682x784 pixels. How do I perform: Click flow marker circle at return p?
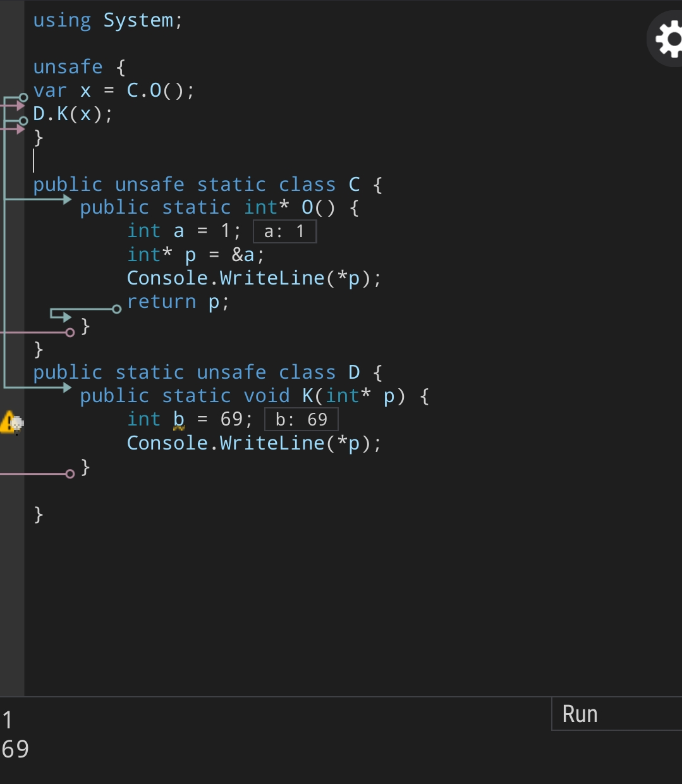(116, 309)
